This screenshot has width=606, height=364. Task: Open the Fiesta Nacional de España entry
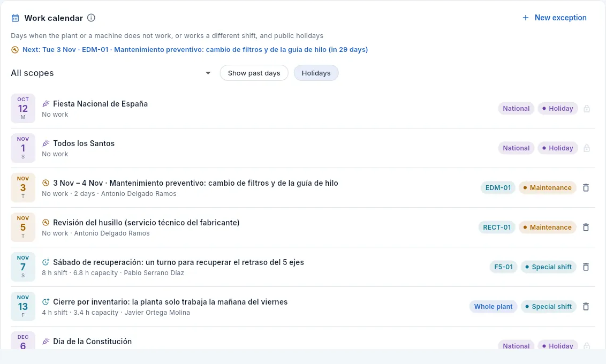[x=101, y=103]
